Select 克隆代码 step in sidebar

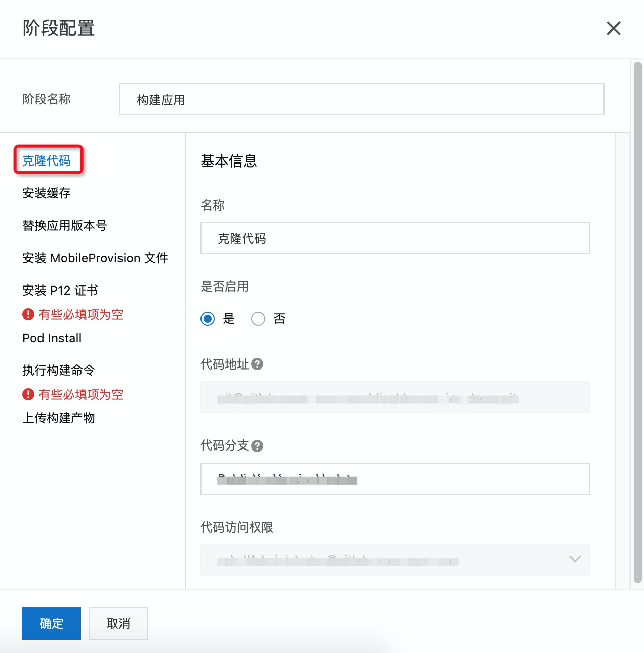pyautogui.click(x=47, y=160)
